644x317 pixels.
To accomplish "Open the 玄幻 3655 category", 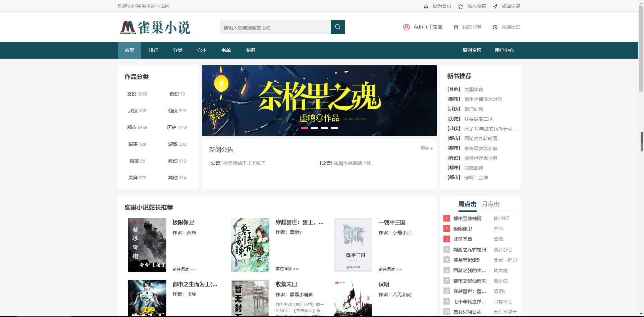I will pos(137,94).
